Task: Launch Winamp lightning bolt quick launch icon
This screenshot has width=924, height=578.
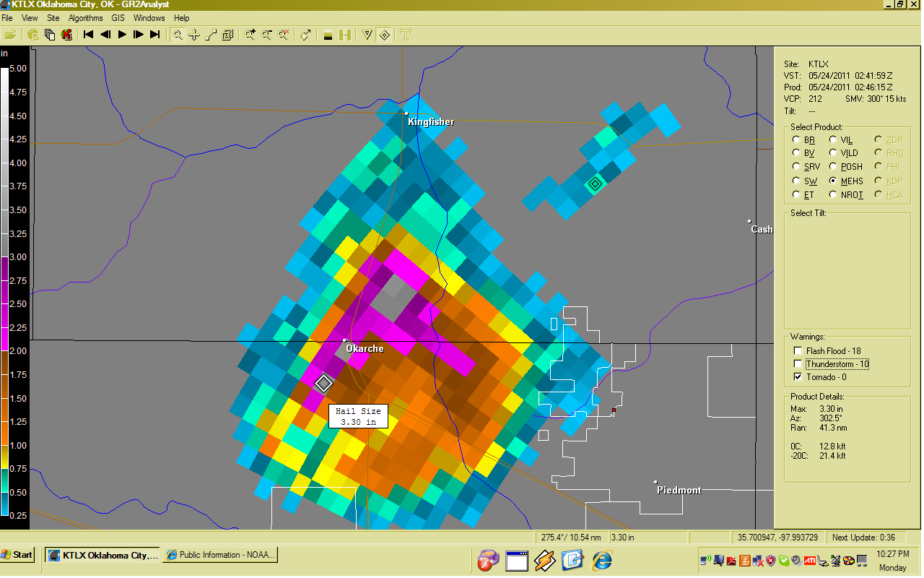Action: pyautogui.click(x=545, y=559)
